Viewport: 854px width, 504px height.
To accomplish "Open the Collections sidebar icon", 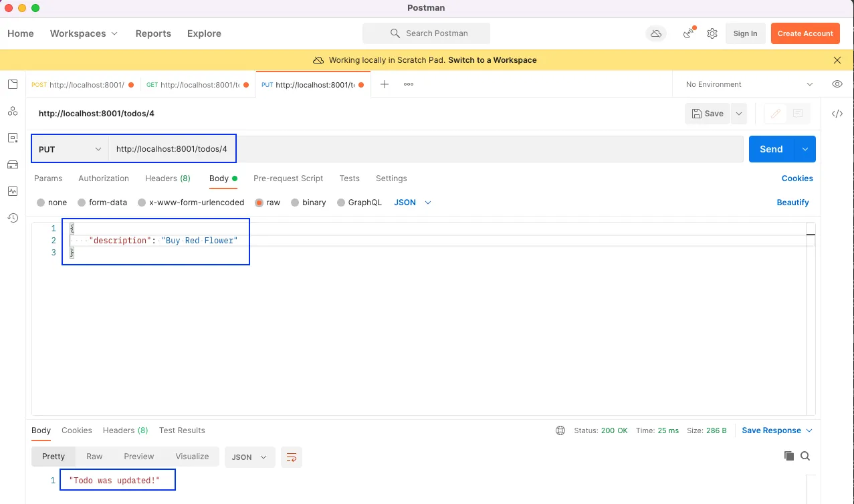I will click(13, 84).
